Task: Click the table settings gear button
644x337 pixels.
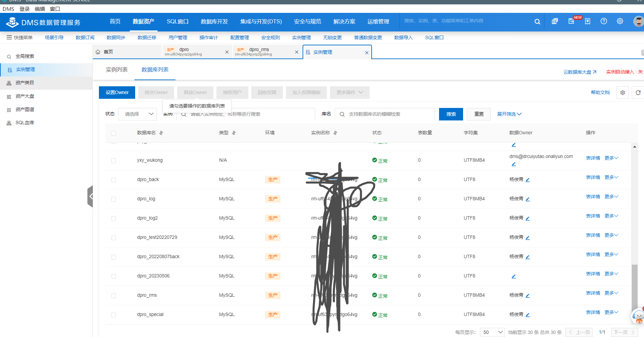Action: 623,92
